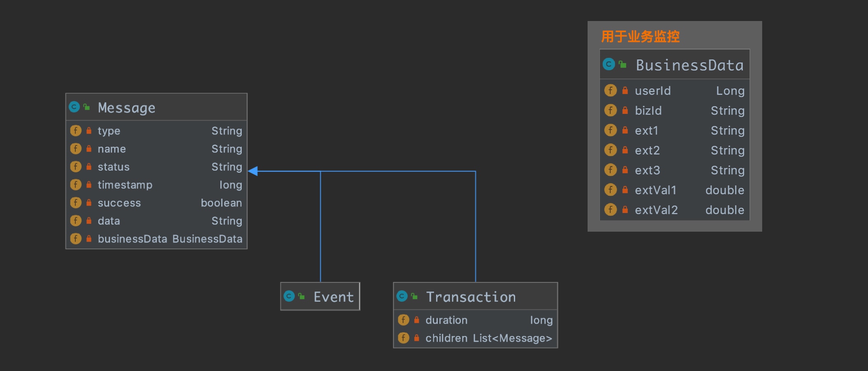This screenshot has width=868, height=371.
Task: Select the children List<Message> field
Action: point(488,338)
